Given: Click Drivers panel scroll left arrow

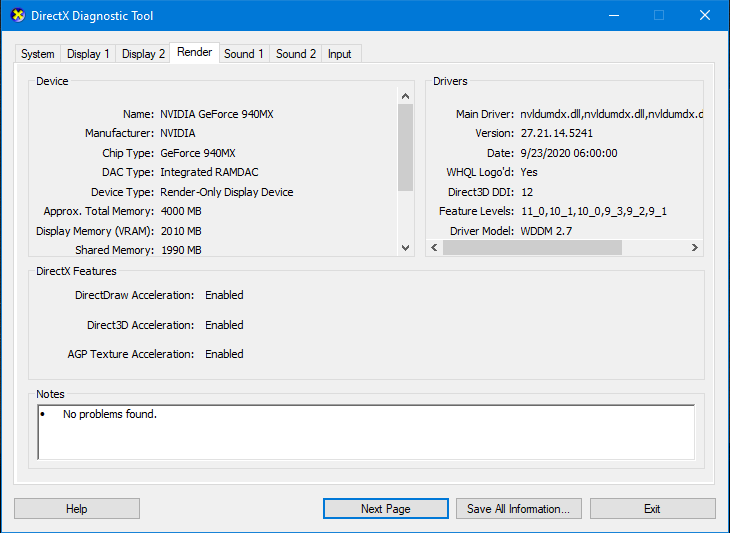Looking at the screenshot, I should pyautogui.click(x=434, y=248).
